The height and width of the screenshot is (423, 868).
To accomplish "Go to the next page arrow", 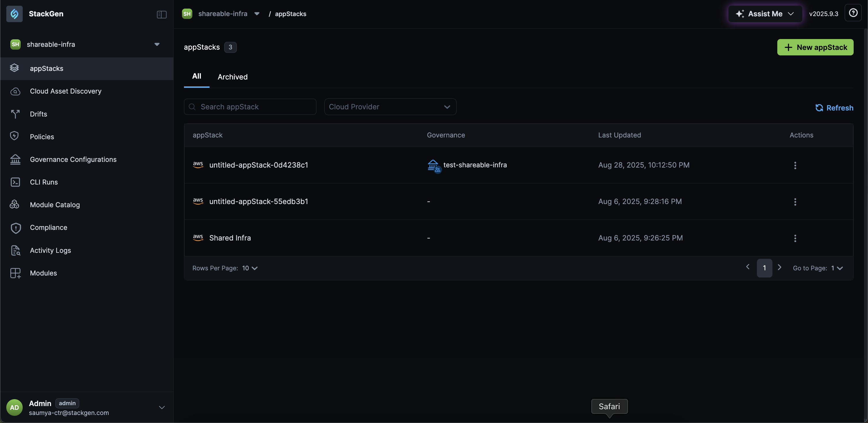I will [x=779, y=267].
